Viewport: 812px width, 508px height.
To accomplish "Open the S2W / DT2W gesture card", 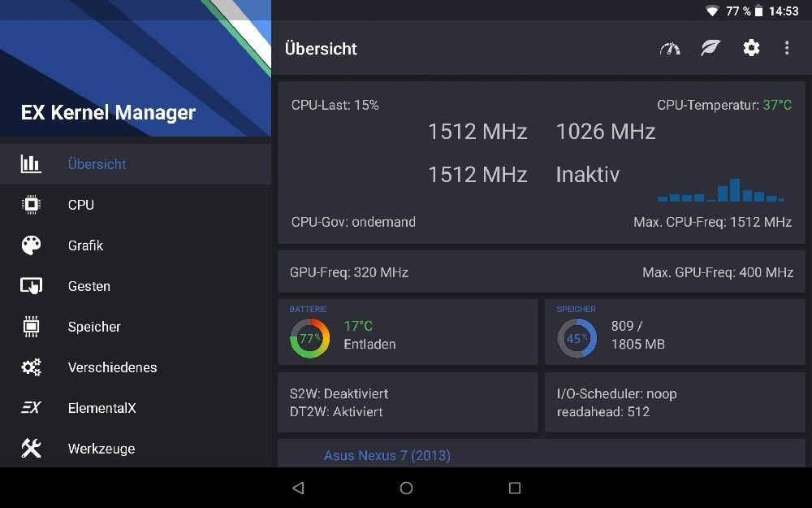I will 408,402.
